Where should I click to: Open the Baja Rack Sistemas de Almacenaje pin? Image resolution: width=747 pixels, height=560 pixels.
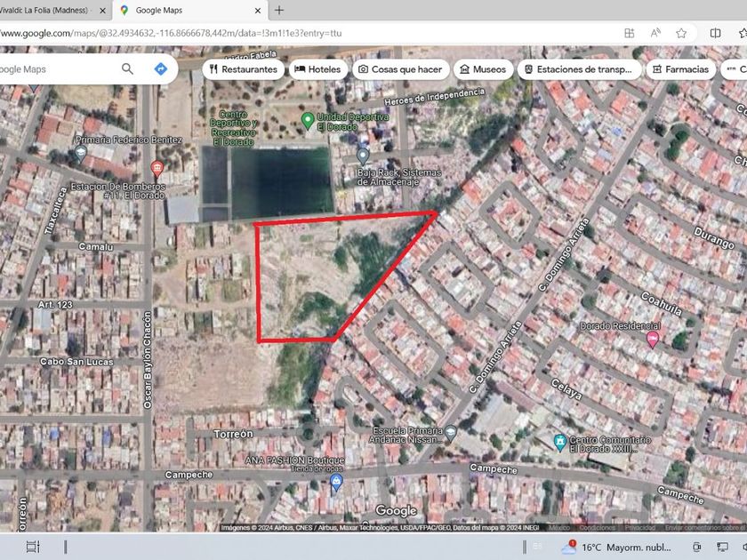[363, 156]
